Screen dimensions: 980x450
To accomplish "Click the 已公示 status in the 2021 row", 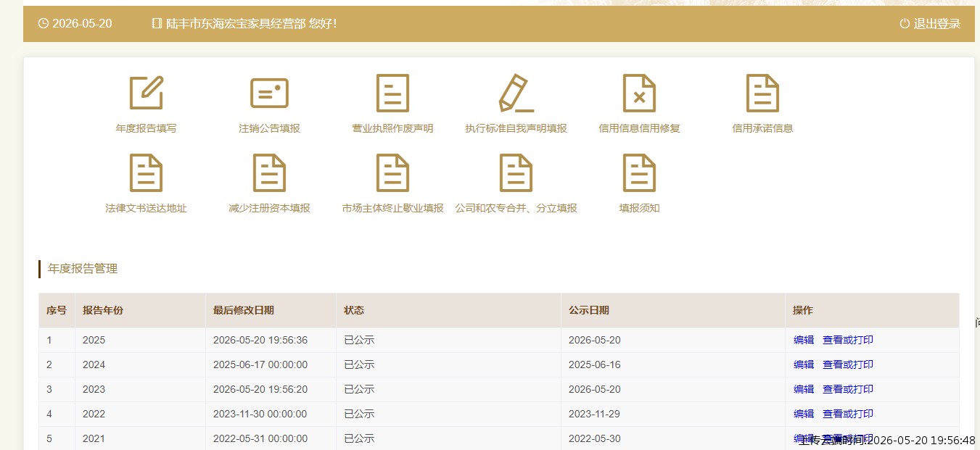I will 359,438.
